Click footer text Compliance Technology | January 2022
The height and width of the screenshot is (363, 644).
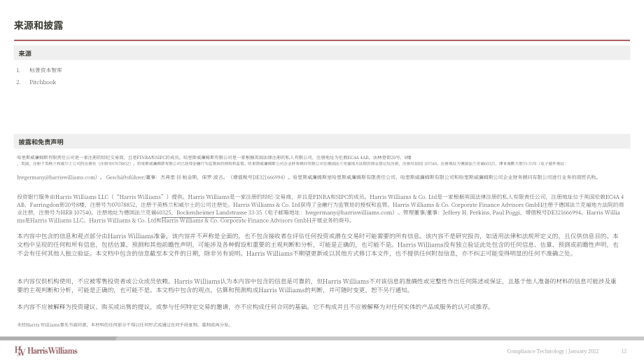click(552, 351)
